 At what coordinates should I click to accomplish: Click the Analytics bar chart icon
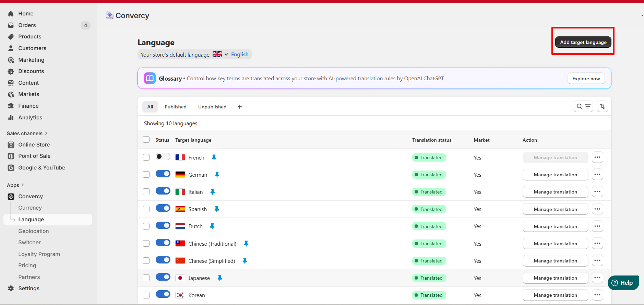pos(11,118)
